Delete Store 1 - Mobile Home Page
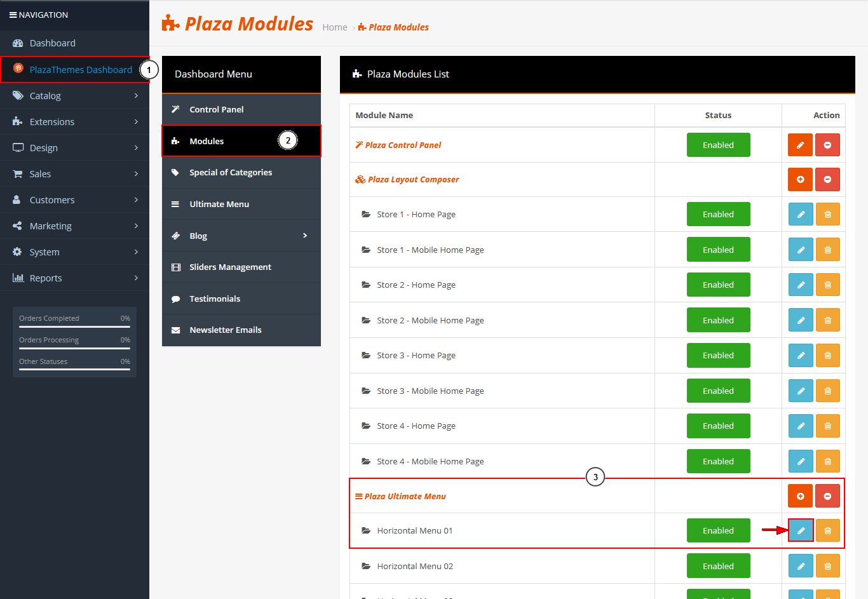Viewport: 868px width, 599px height. (x=827, y=250)
